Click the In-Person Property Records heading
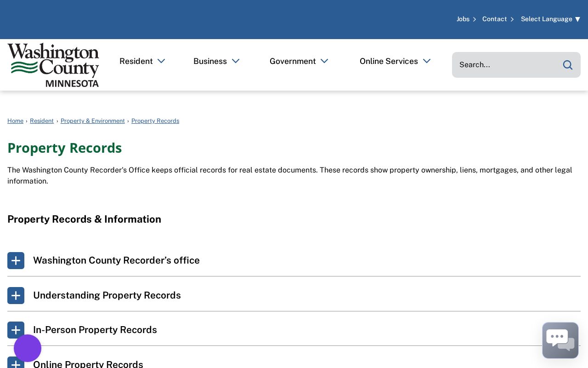Image resolution: width=588 pixels, height=368 pixels. pos(95,330)
